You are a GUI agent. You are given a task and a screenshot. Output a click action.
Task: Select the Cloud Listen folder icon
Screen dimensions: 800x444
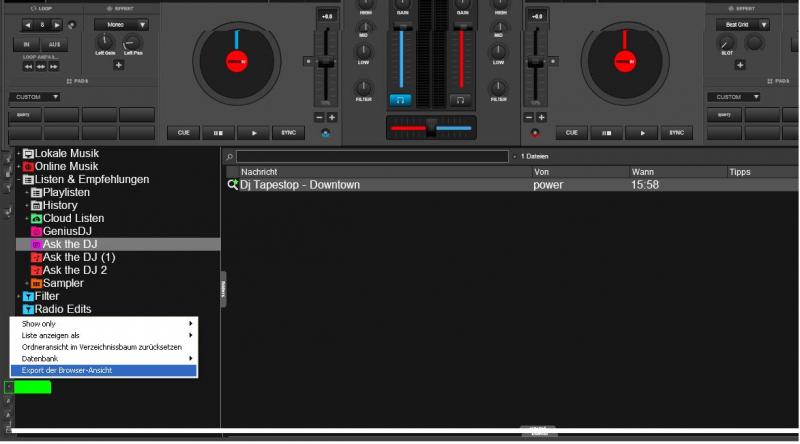point(36,218)
